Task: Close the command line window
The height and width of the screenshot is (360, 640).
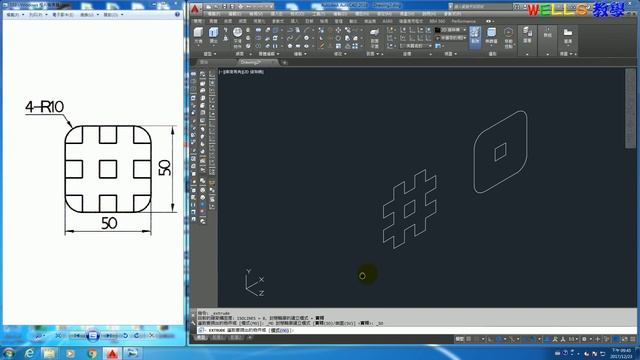Action: point(193,314)
